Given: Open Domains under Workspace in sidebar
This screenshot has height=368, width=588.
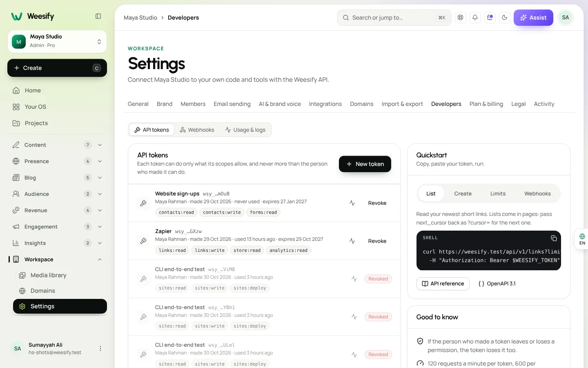Looking at the screenshot, I should click(x=60, y=291).
